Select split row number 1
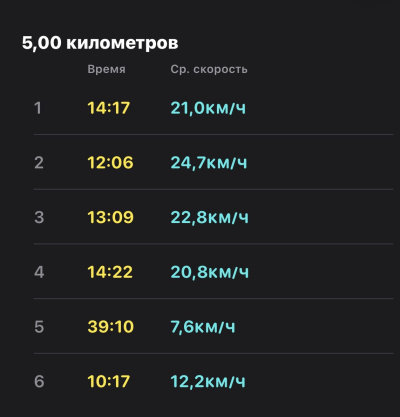Screen dimensions: 400x417 click(x=213, y=108)
